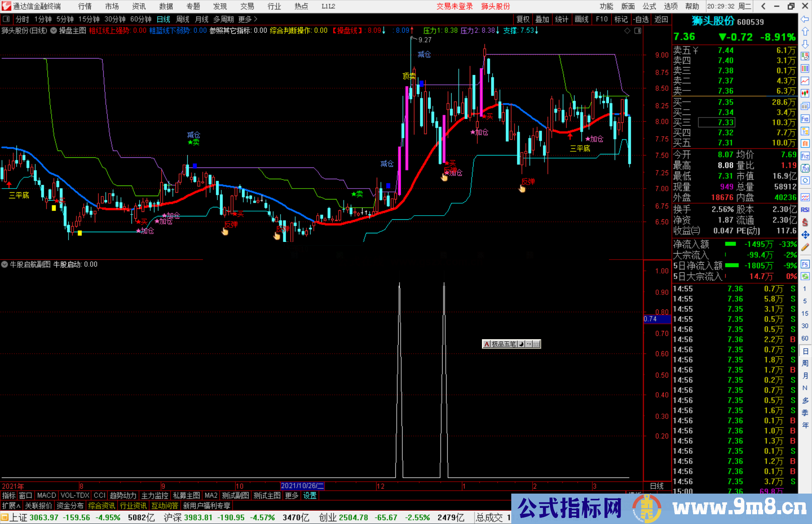812x524 pixels.
Task: Toggle the half-moon icon on IME bar
Action: tap(521, 344)
